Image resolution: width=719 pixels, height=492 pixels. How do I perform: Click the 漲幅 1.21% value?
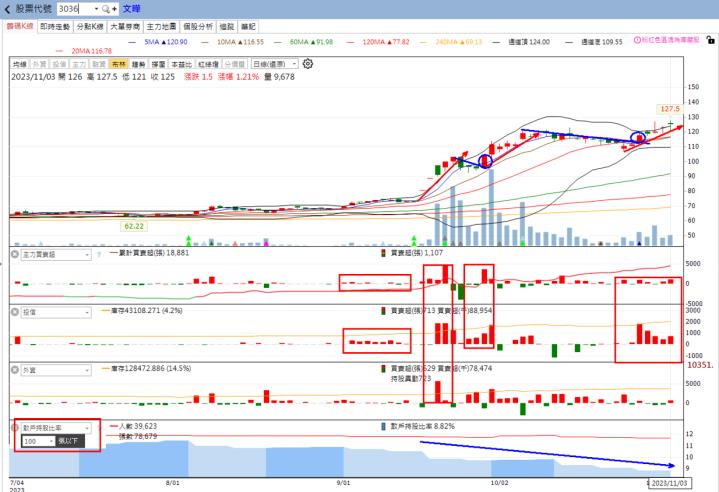pos(238,77)
